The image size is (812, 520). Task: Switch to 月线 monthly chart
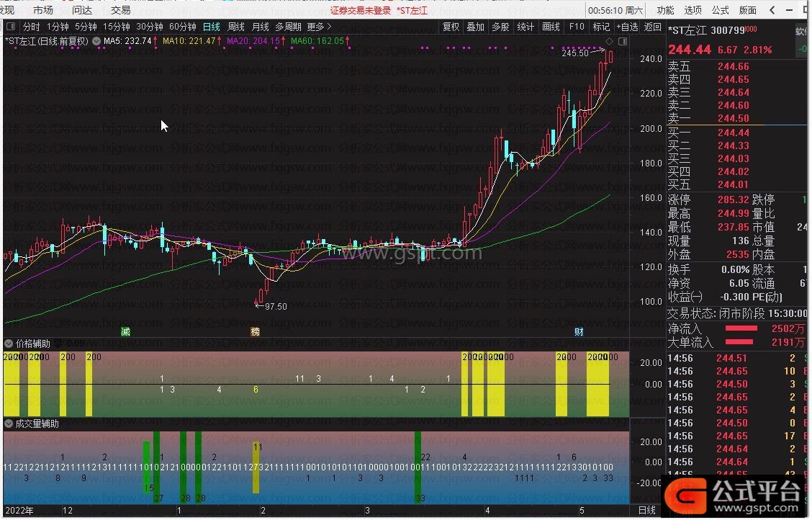coord(260,27)
